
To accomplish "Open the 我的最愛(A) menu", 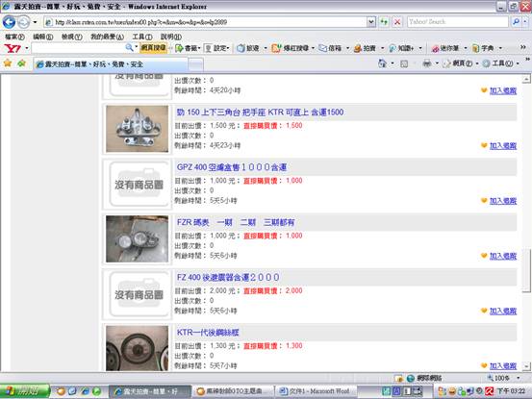I will click(107, 37).
